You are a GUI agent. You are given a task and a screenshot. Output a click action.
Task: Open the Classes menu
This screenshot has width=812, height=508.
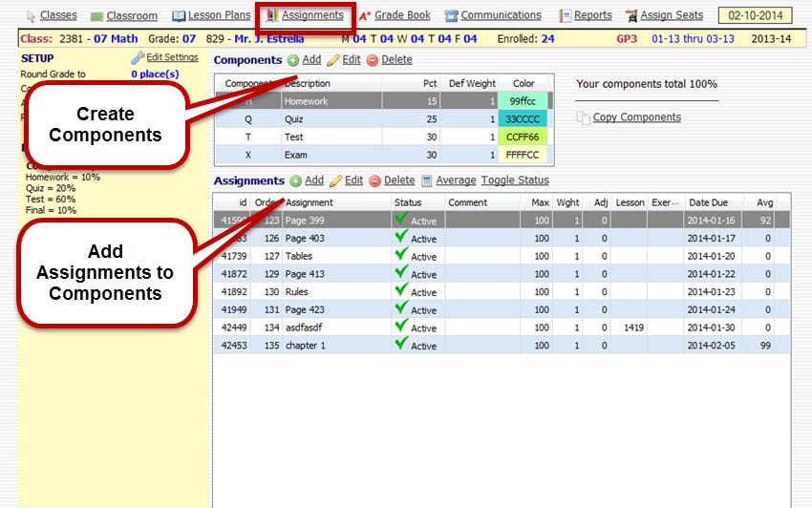(58, 15)
